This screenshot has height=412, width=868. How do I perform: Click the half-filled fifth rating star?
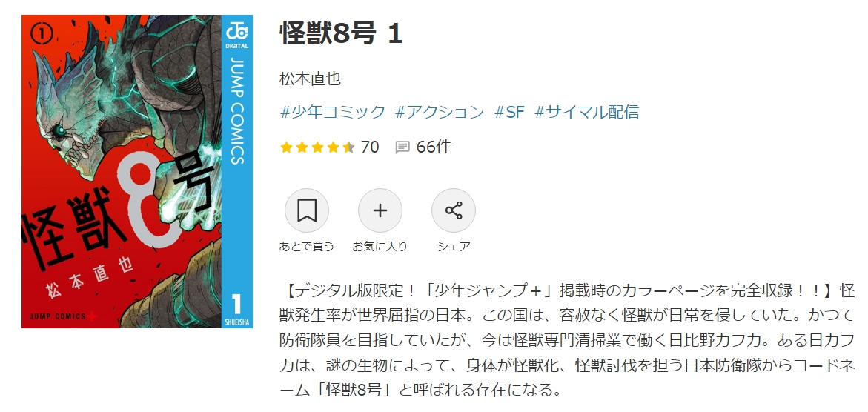(348, 147)
